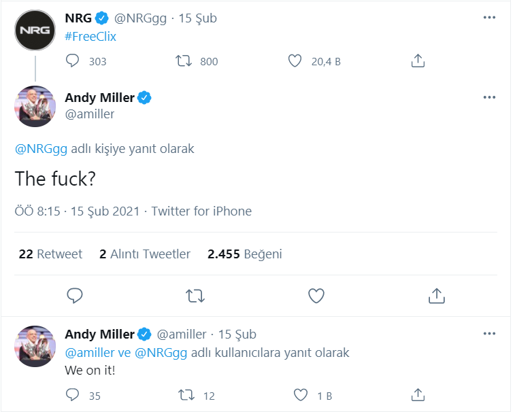This screenshot has width=532, height=412.
Task: Open more options on "We on it!" tweet
Action: coord(489,334)
